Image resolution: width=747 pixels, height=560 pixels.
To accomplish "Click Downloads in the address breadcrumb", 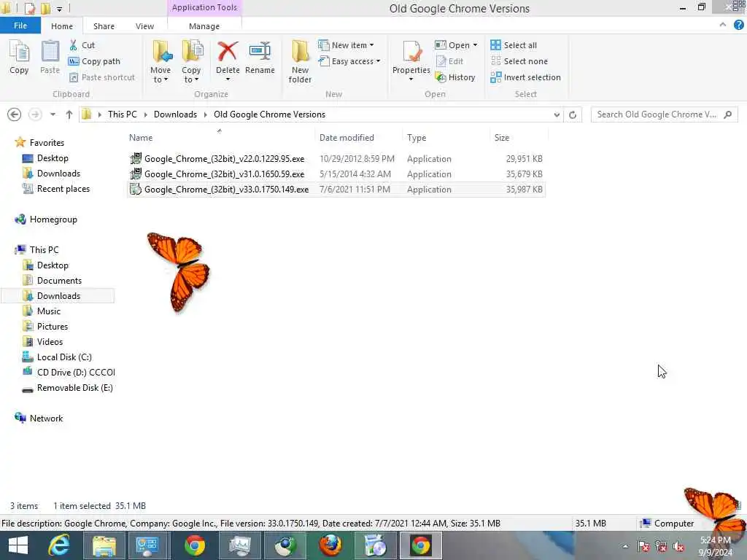I will 175,114.
